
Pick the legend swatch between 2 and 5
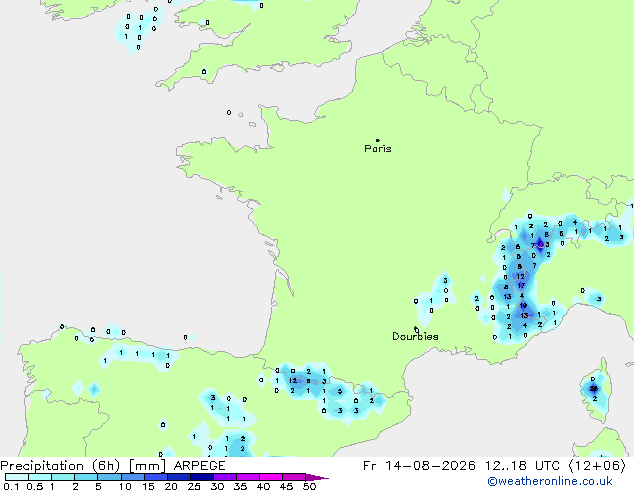(86, 477)
